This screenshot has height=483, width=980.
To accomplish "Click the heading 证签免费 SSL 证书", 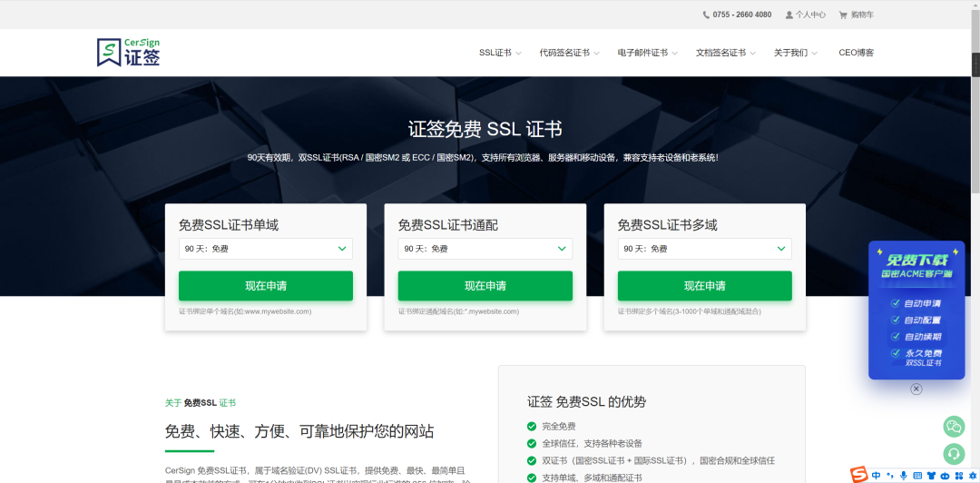I will click(x=485, y=129).
